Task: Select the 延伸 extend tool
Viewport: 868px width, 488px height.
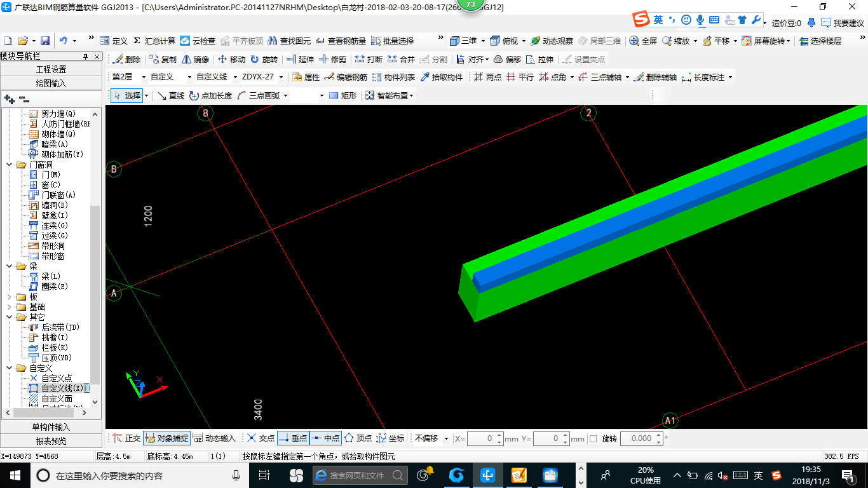Action: (x=300, y=59)
